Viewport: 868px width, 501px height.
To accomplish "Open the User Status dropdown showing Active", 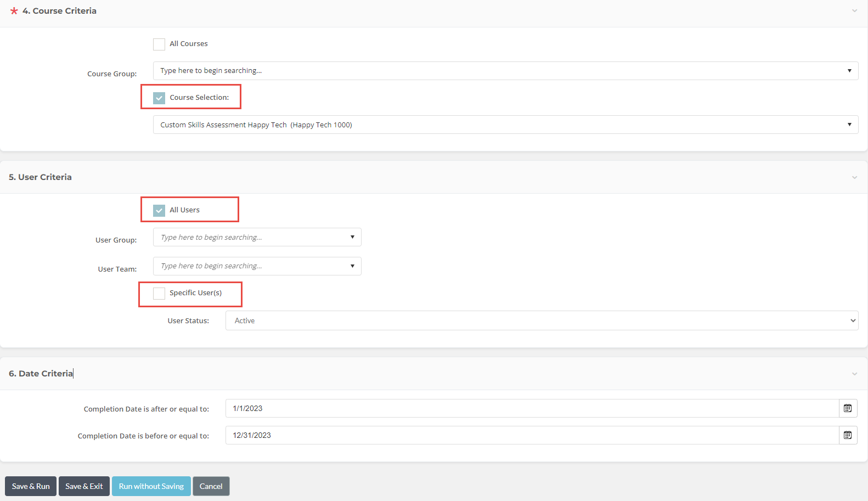I will tap(541, 321).
